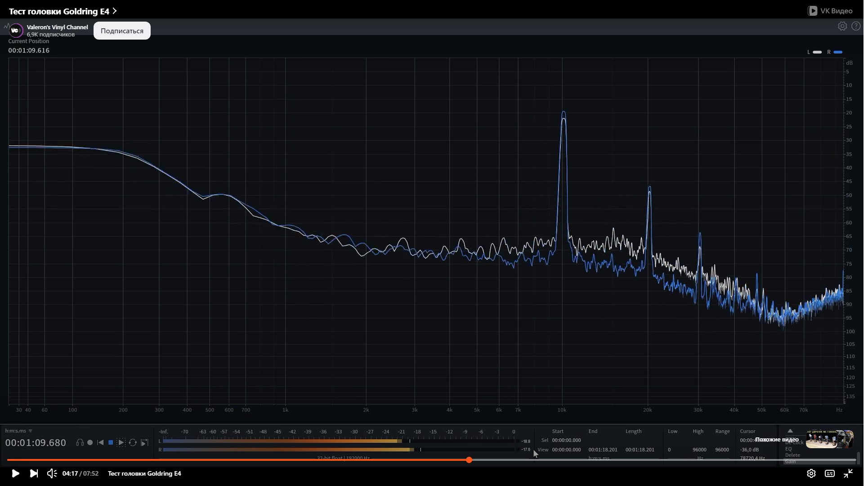Skip to the next video
The height and width of the screenshot is (486, 868).
34,473
